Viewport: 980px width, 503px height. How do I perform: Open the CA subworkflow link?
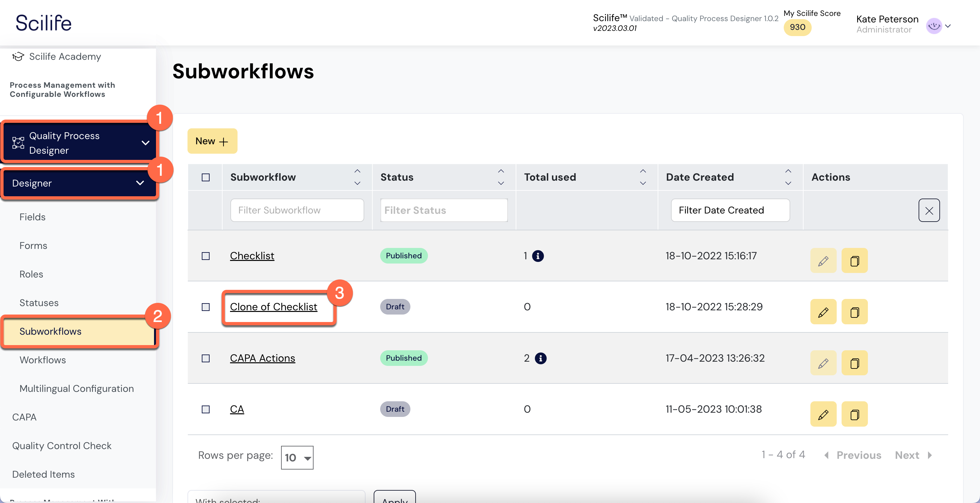click(237, 409)
